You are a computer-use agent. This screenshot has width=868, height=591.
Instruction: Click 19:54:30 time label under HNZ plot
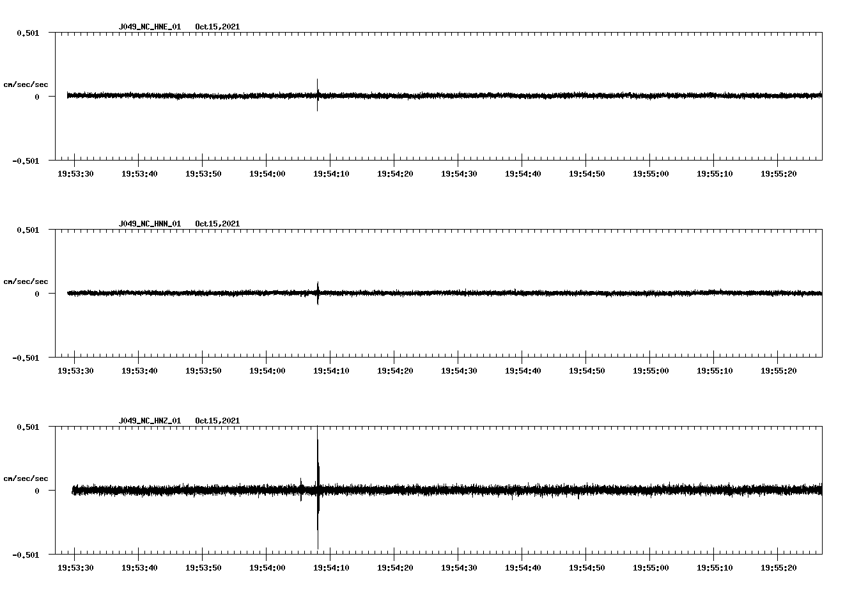pos(459,568)
